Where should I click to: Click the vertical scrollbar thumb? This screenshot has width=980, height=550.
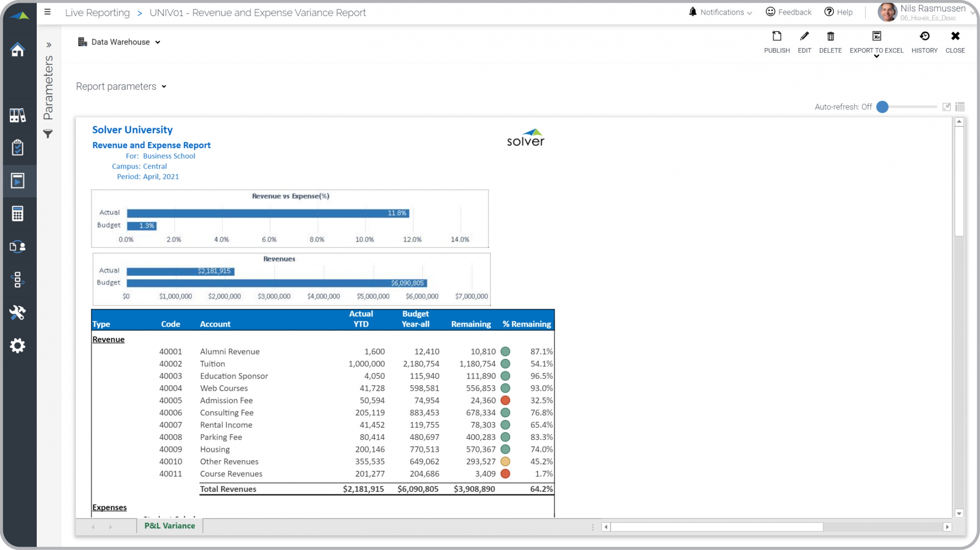point(959,181)
